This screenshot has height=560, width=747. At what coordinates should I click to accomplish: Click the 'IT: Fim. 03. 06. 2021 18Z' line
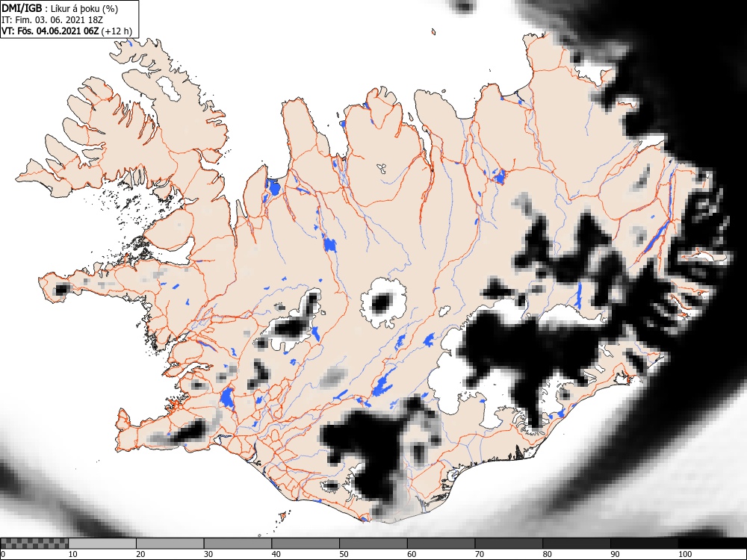52,20
